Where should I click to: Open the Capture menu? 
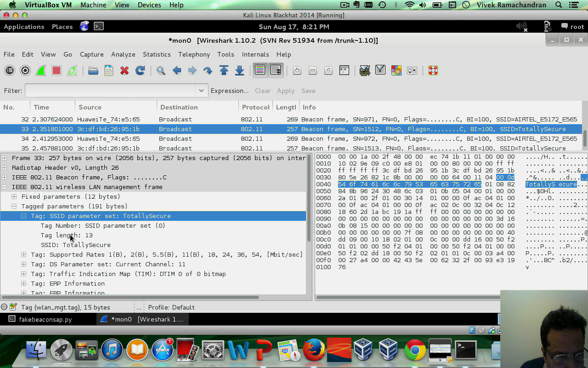(x=91, y=54)
